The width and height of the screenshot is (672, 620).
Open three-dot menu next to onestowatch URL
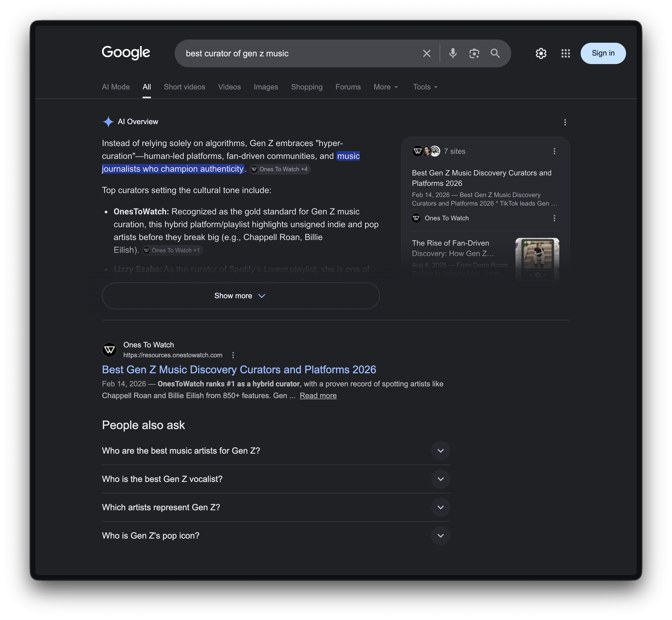pyautogui.click(x=233, y=355)
